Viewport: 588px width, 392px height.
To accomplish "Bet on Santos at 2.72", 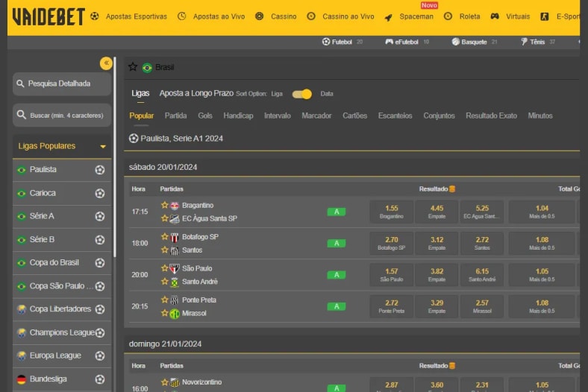I will point(482,243).
